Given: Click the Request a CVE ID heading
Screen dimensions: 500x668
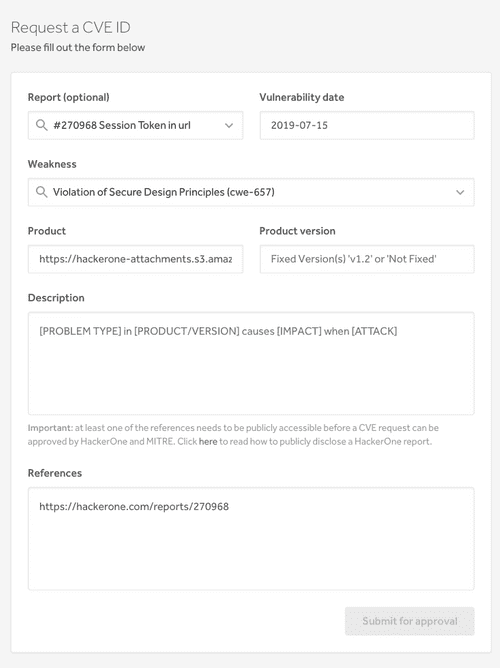Looking at the screenshot, I should (71, 28).
